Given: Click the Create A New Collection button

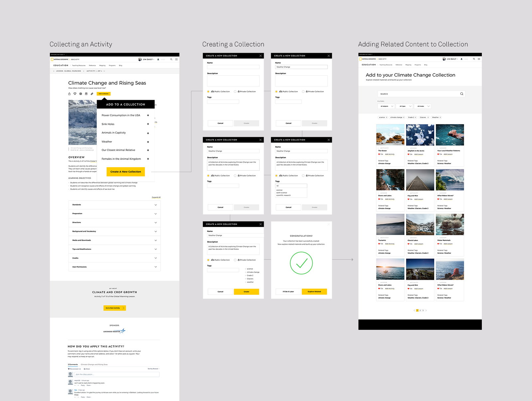Looking at the screenshot, I should tap(126, 172).
